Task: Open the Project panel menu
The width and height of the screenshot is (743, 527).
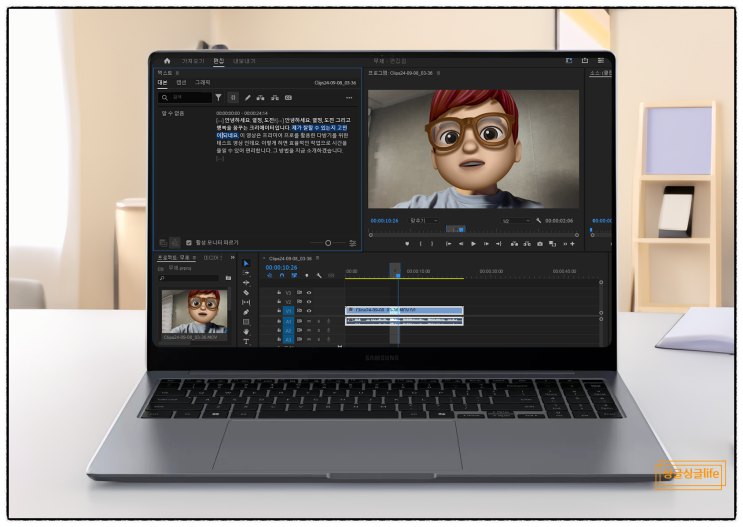Action: point(194,257)
